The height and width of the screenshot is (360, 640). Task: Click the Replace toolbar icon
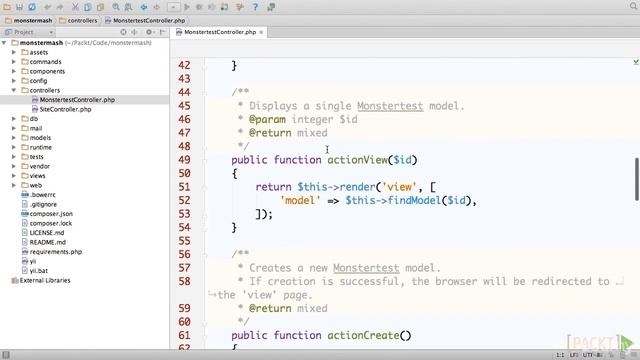point(128,7)
